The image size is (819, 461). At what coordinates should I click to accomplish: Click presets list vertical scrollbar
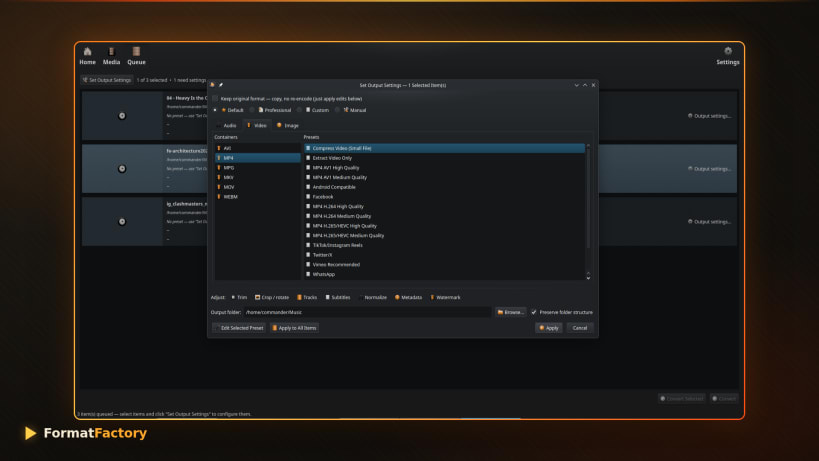coord(588,197)
